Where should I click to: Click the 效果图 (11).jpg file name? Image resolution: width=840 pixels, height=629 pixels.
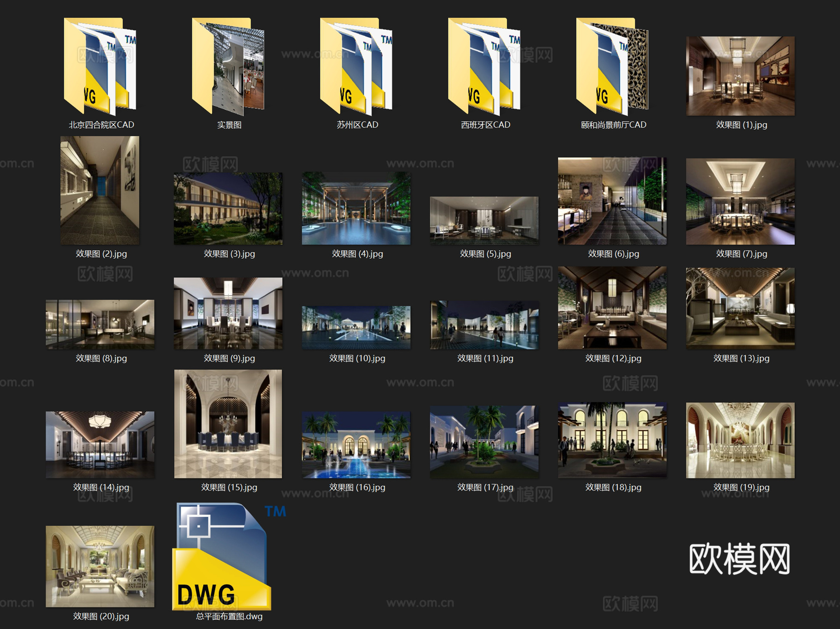coord(485,359)
